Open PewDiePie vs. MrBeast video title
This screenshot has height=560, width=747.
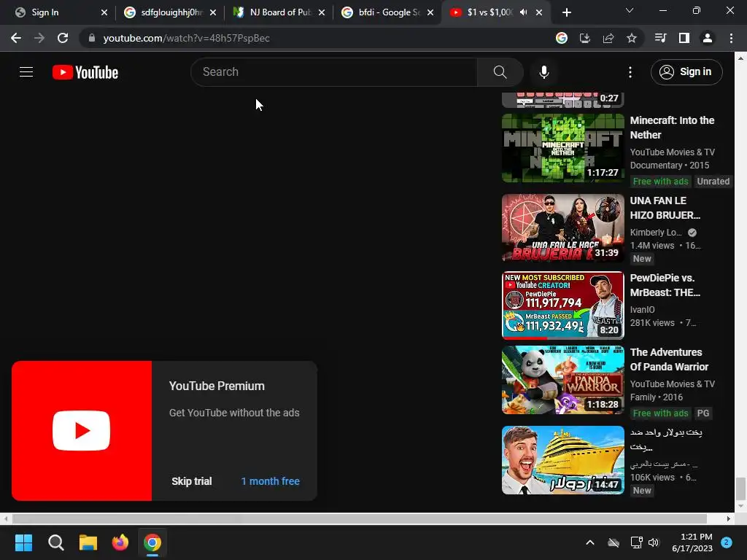coord(665,285)
